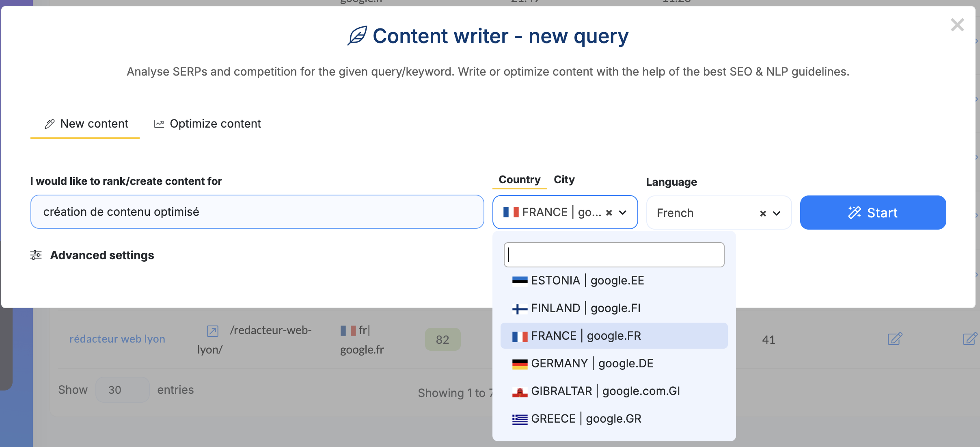Choose GIBRALTAR | google.com.GI option
Screen dimensions: 980x447
click(x=614, y=391)
